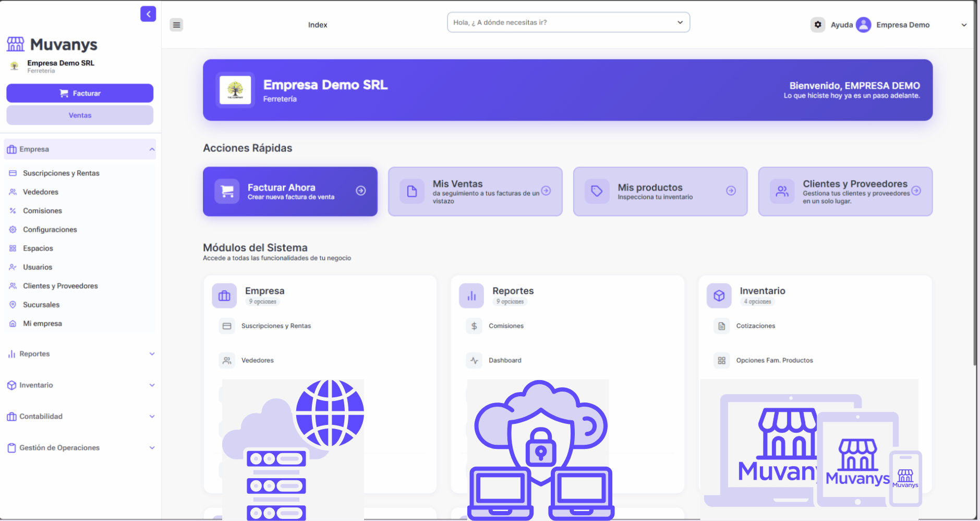Open Comisiones link in Reportes module
The height and width of the screenshot is (521, 980).
point(506,326)
